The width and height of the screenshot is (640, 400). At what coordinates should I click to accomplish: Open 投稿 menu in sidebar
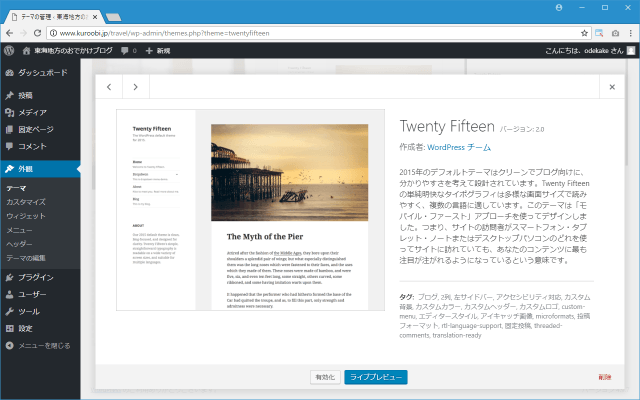pos(40,95)
